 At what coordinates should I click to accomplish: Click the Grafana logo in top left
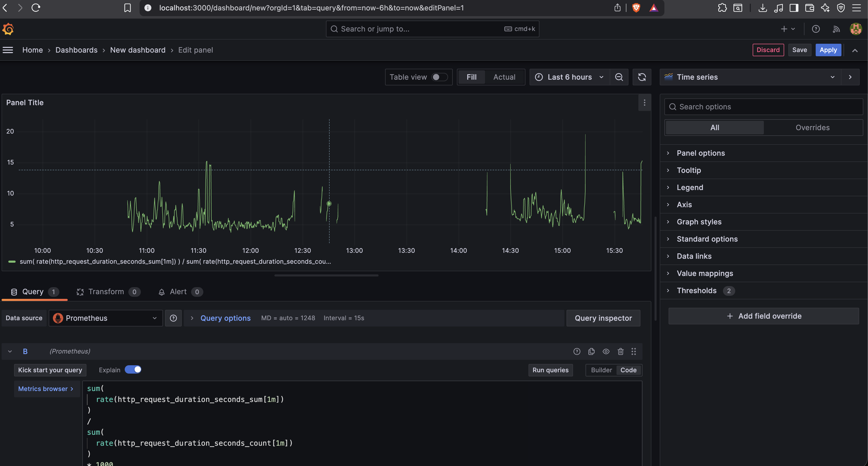pos(8,29)
